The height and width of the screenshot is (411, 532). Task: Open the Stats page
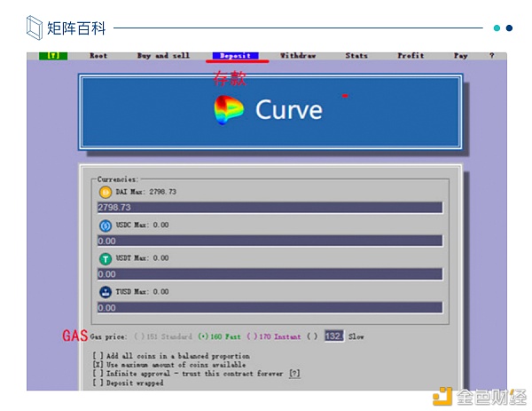pos(356,56)
